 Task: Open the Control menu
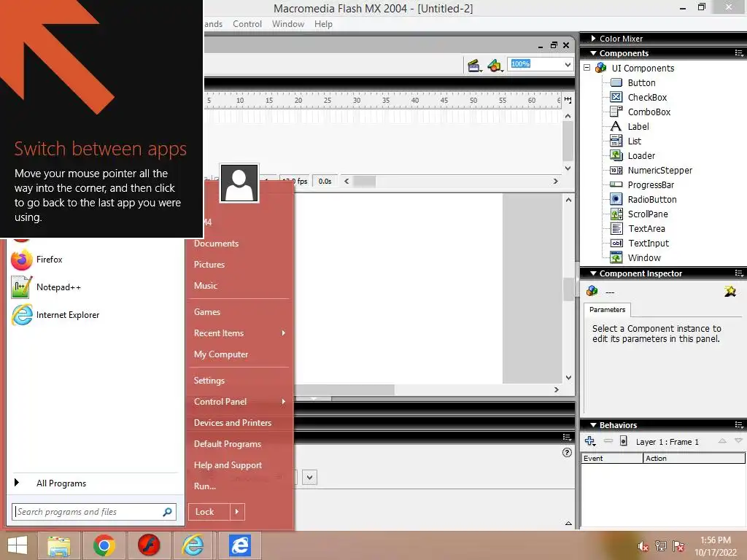tap(247, 24)
